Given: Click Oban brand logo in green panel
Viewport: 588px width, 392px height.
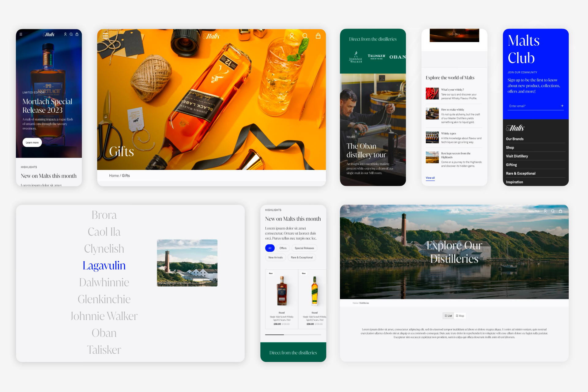Looking at the screenshot, I should tap(398, 57).
